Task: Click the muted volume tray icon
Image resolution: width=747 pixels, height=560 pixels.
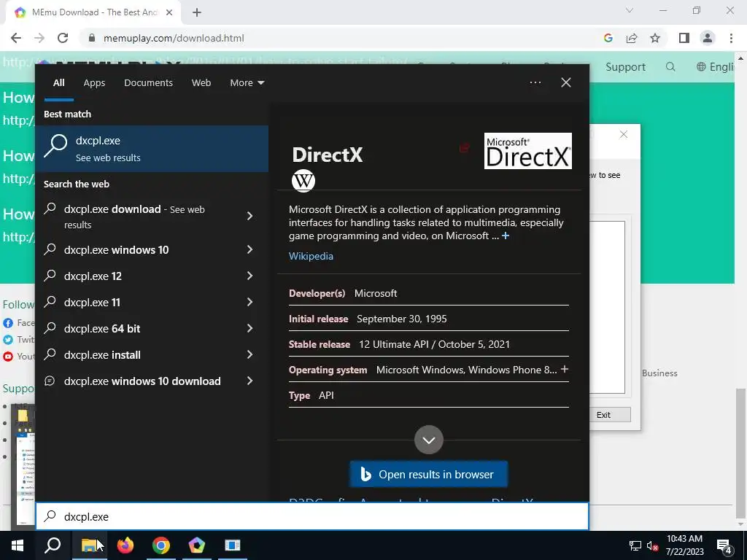Action: point(652,545)
